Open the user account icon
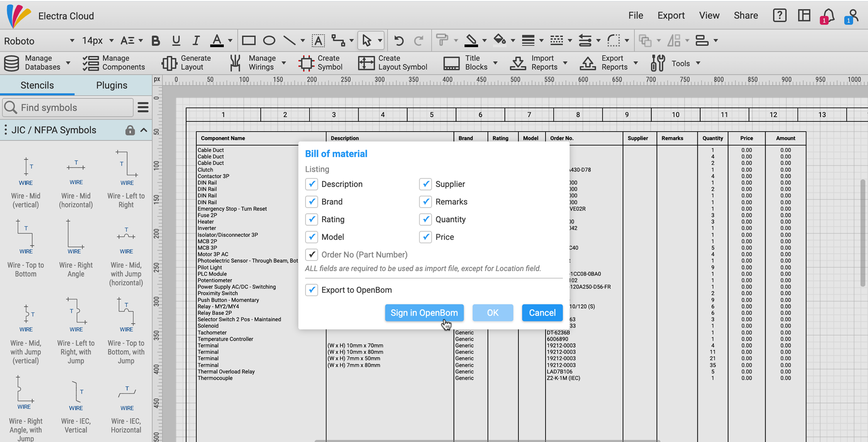868x442 pixels. click(852, 17)
